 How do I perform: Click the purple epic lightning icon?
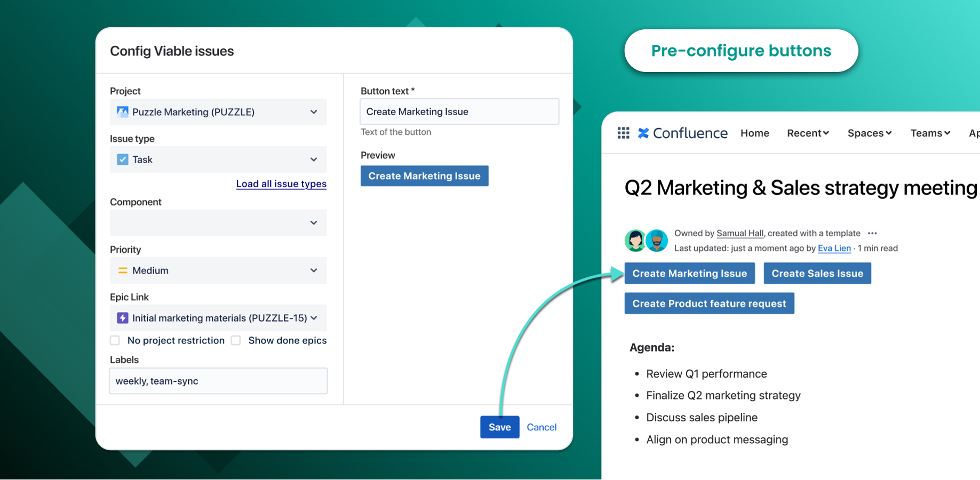pyautogui.click(x=123, y=318)
